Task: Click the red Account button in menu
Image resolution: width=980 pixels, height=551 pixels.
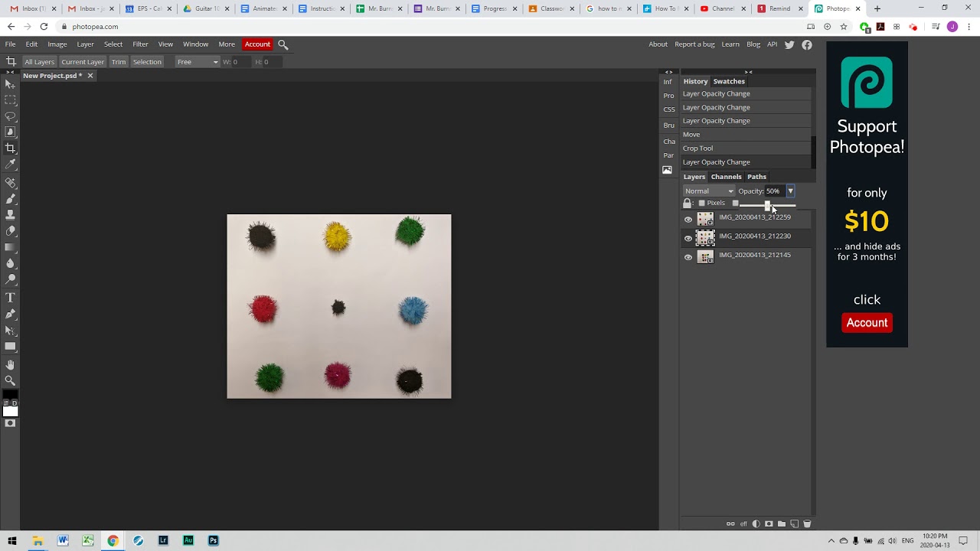Action: 257,44
